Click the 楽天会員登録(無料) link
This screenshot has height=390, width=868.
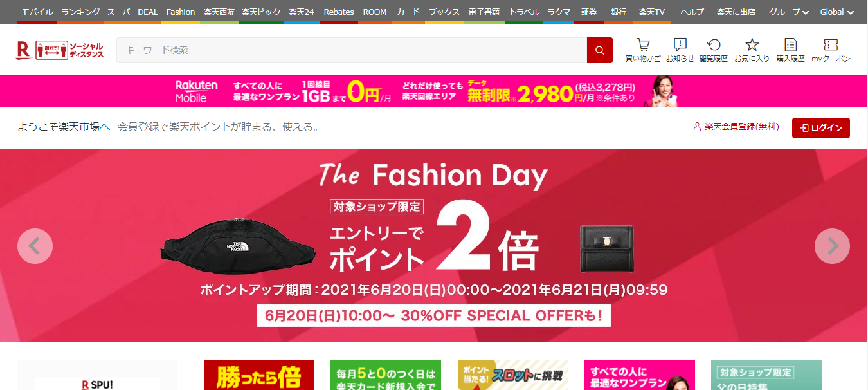point(736,127)
